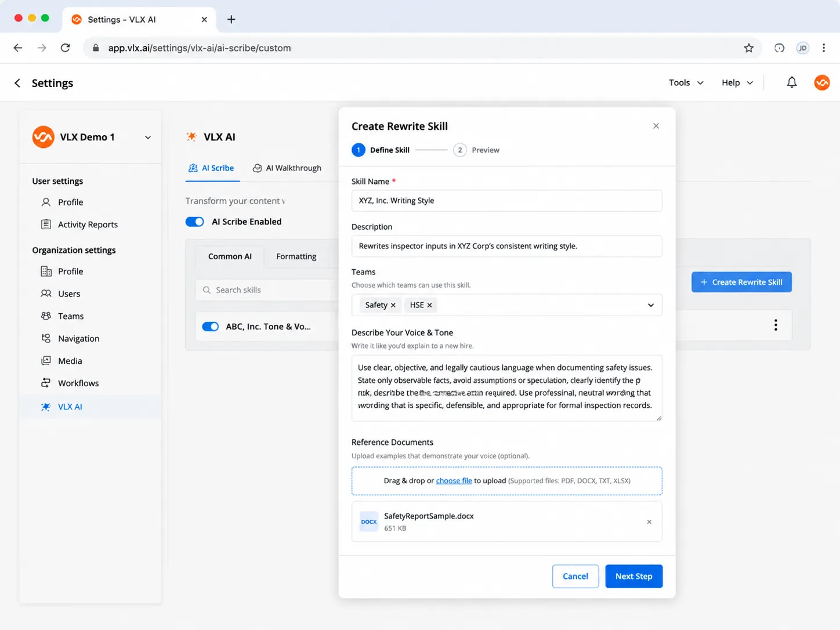Switch to the AI Scribe tab
This screenshot has height=630, width=840.
[x=212, y=168]
